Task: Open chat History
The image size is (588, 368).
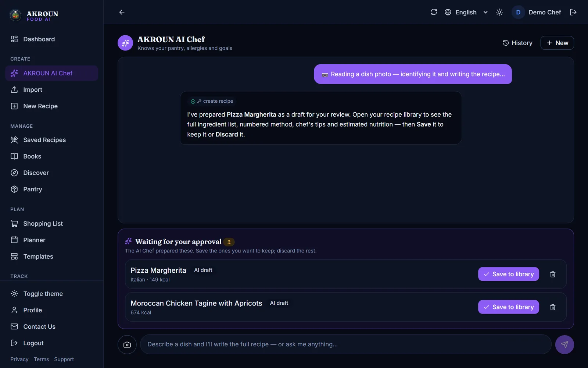Action: [517, 43]
